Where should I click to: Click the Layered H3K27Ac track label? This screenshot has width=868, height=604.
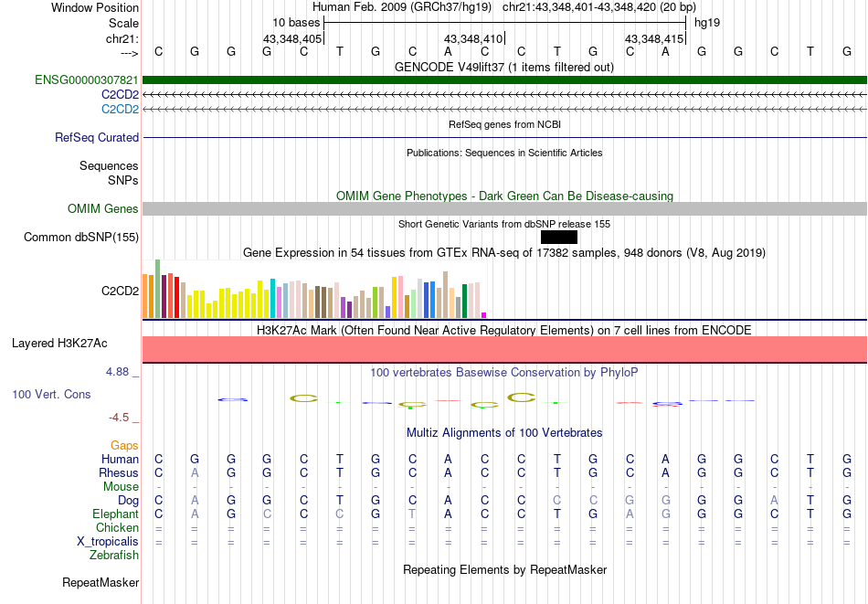[59, 344]
